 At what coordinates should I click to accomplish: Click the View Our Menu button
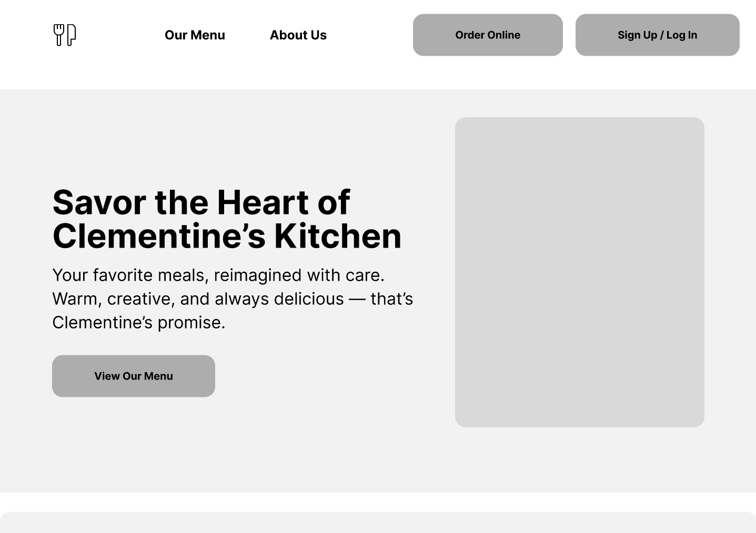134,376
